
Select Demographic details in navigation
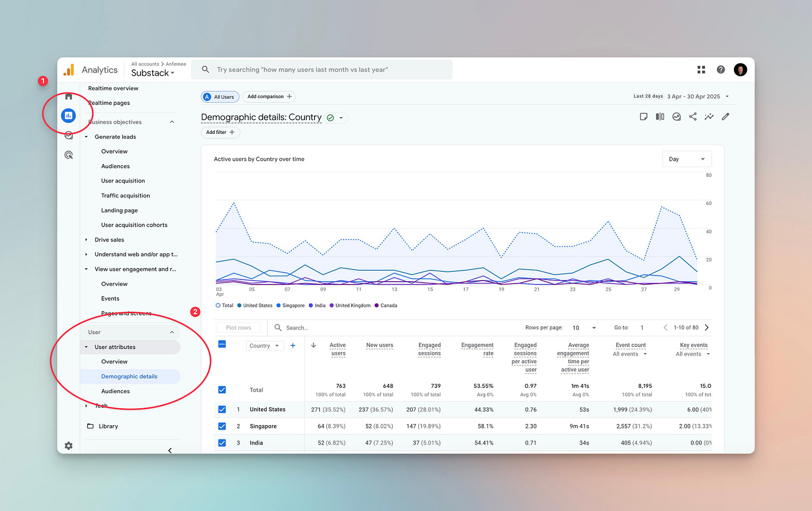point(129,377)
